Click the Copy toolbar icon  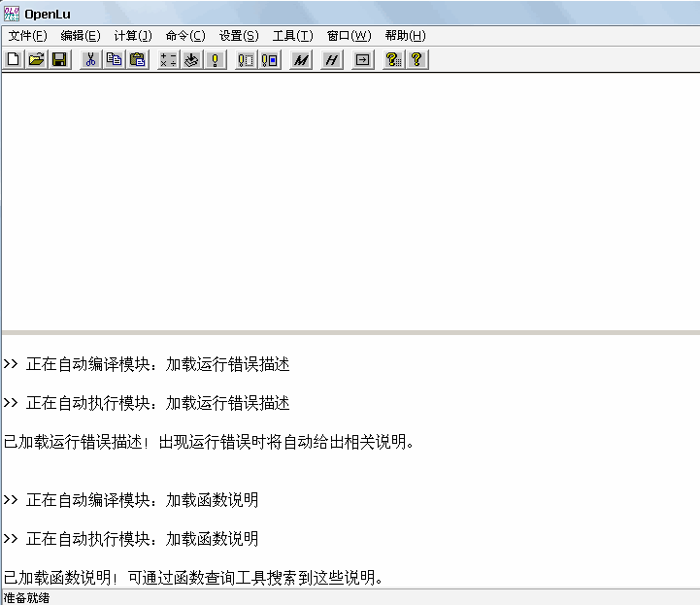(114, 59)
